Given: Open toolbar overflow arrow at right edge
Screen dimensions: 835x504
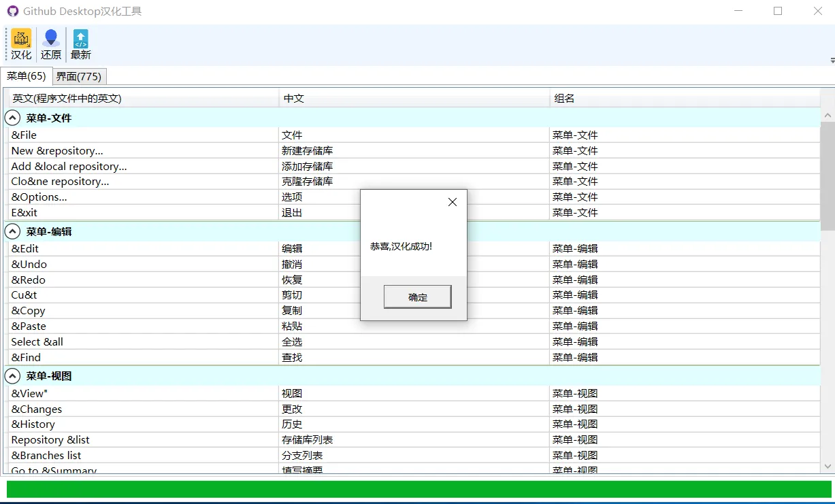Looking at the screenshot, I should coord(832,60).
